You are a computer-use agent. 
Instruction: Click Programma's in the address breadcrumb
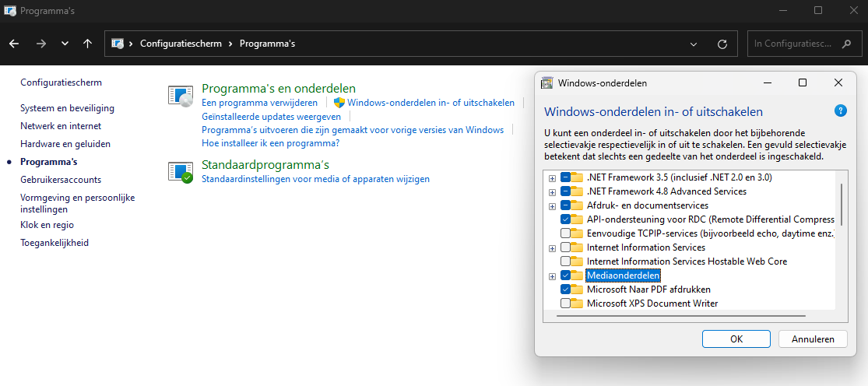[267, 44]
